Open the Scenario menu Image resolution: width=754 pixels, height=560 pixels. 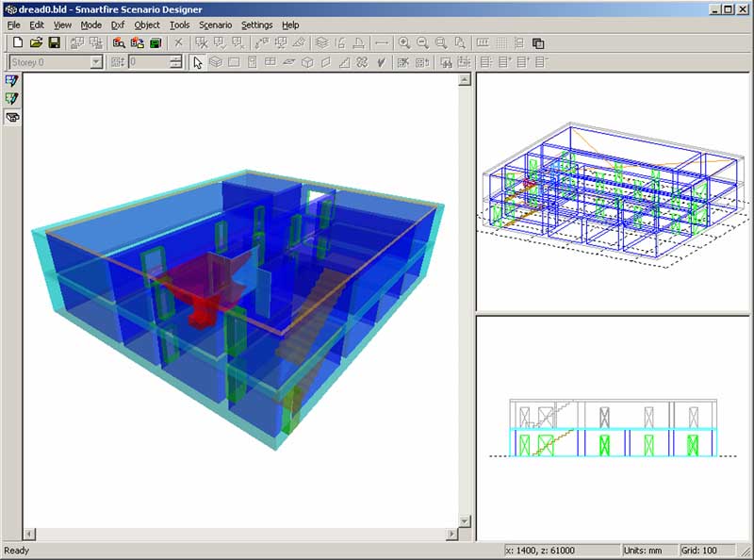(215, 25)
